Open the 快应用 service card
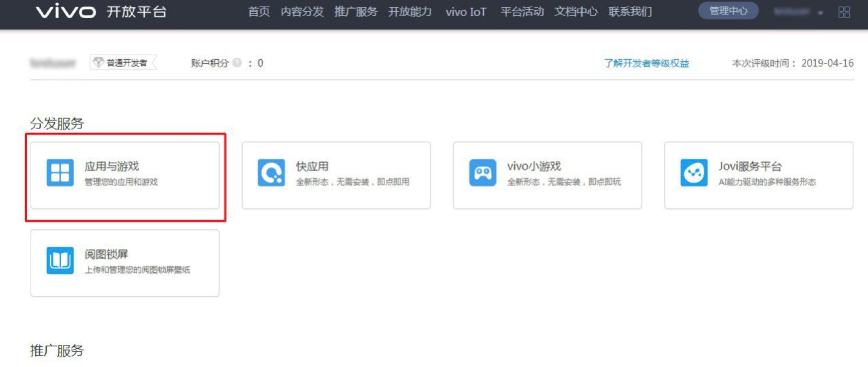The width and height of the screenshot is (868, 367). [336, 175]
